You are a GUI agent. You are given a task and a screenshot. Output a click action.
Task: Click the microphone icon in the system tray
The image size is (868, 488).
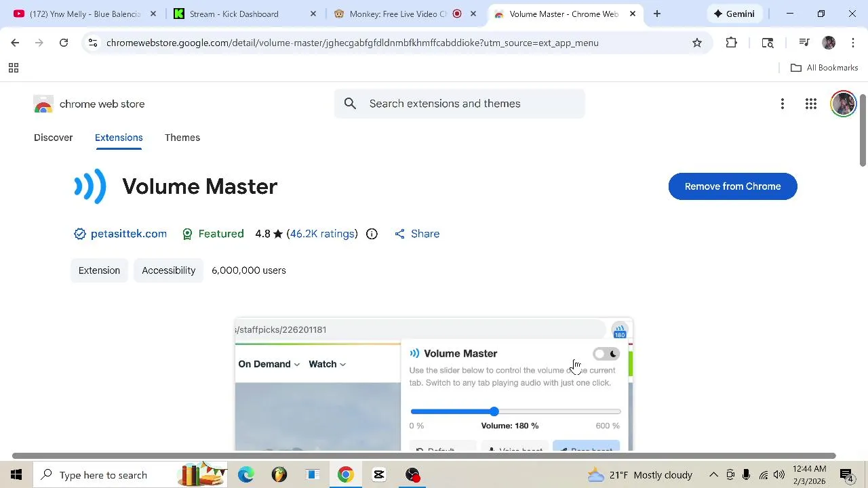point(746,474)
